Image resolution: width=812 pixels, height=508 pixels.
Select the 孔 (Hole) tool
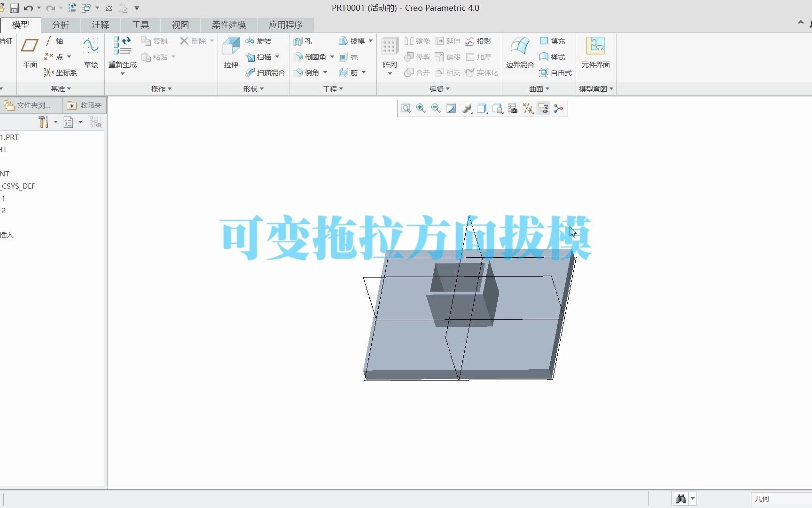[303, 41]
